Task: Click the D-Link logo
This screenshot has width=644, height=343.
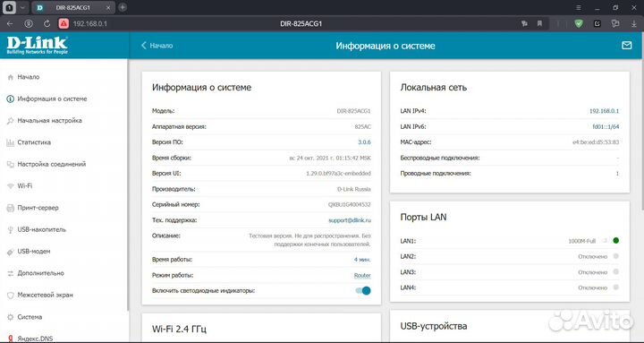Action: (37, 46)
